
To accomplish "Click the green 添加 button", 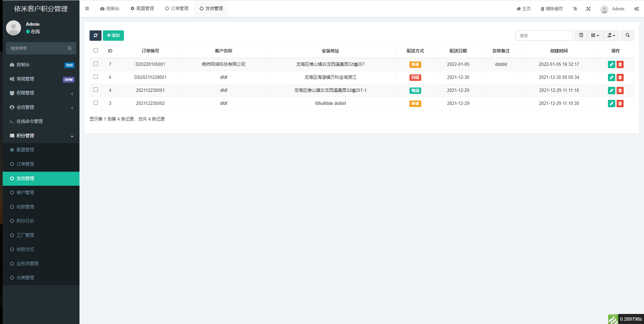I will 113,35.
